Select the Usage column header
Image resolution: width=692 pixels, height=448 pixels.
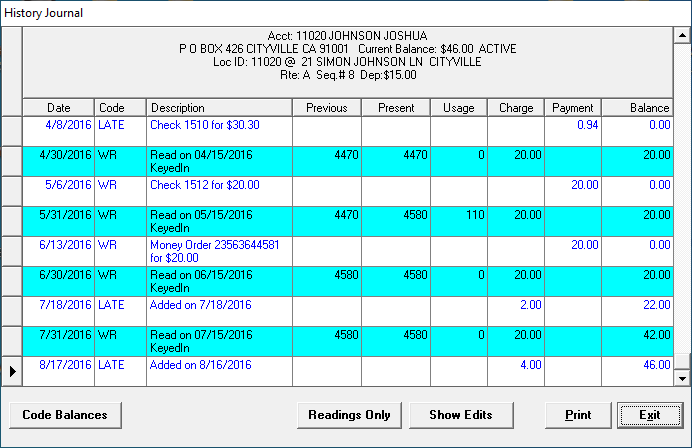pos(459,108)
